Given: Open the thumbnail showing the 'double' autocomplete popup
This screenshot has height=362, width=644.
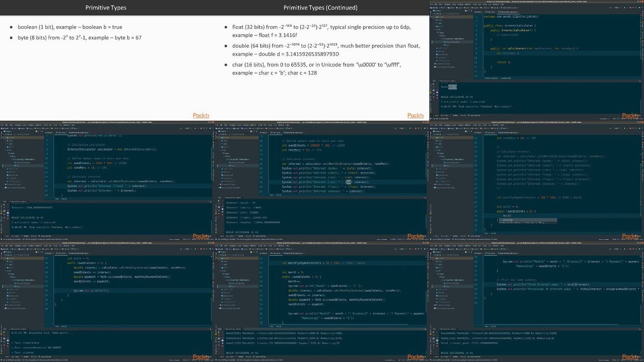Looking at the screenshot, I should point(537,181).
